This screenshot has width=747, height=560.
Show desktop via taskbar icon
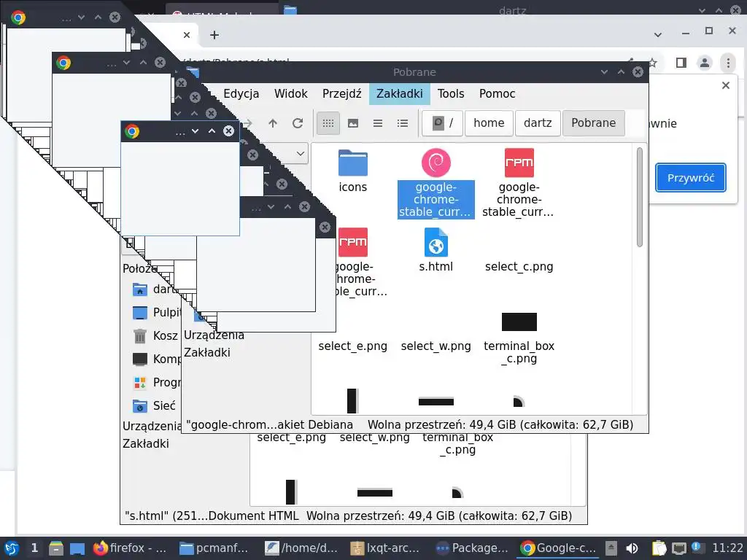[x=77, y=548]
